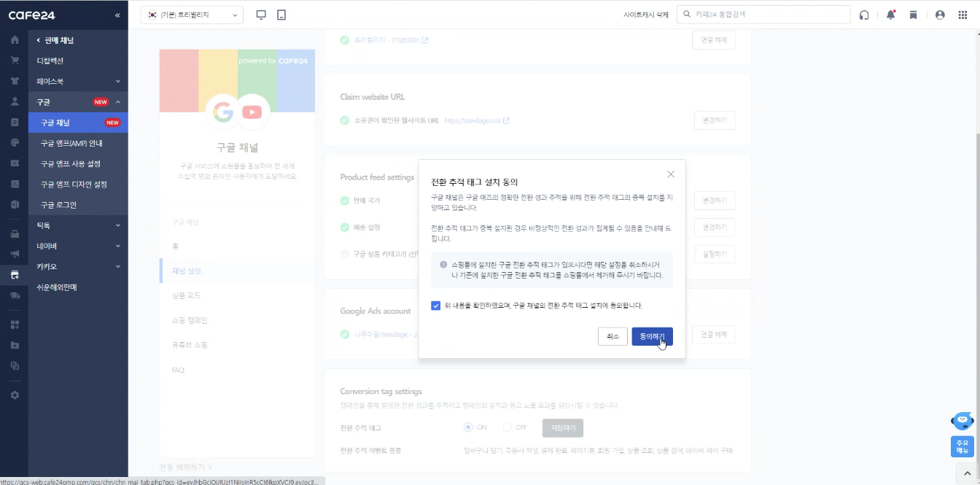Focus the 카페24 통합검색 search field
980x485 pixels.
point(763,15)
